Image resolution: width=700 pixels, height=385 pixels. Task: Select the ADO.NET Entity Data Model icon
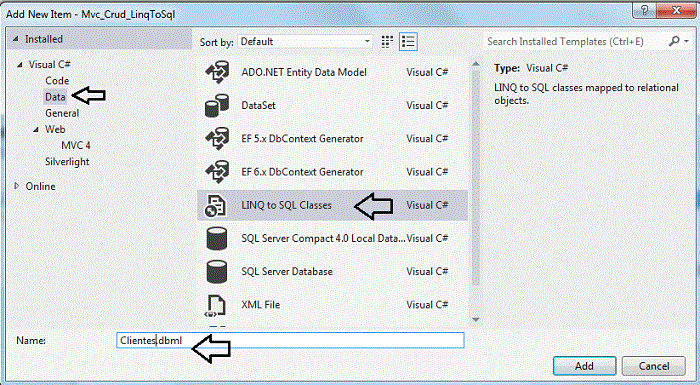tap(217, 72)
